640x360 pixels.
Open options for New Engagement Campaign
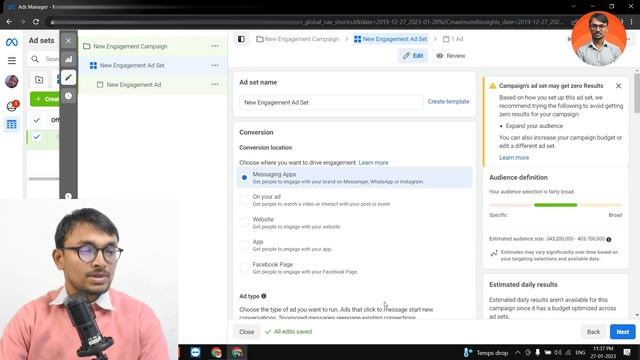(x=215, y=46)
